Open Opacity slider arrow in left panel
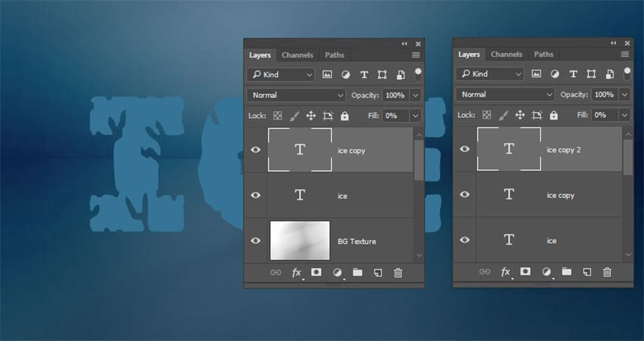 pos(416,95)
